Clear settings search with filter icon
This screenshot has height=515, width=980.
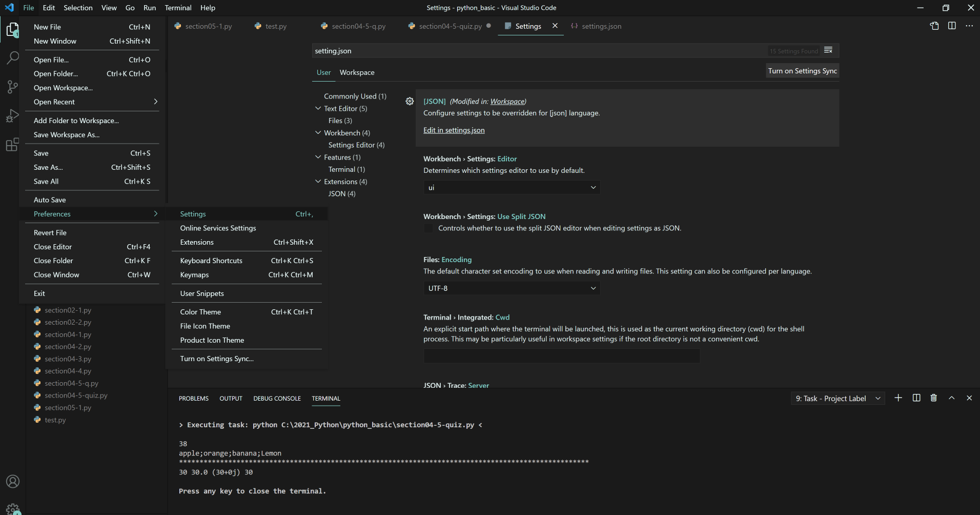point(828,50)
